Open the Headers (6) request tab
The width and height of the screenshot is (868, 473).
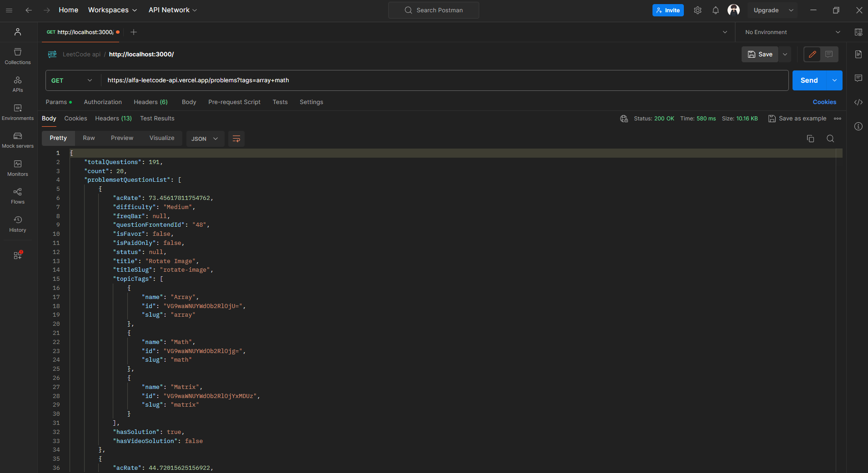[x=151, y=102]
